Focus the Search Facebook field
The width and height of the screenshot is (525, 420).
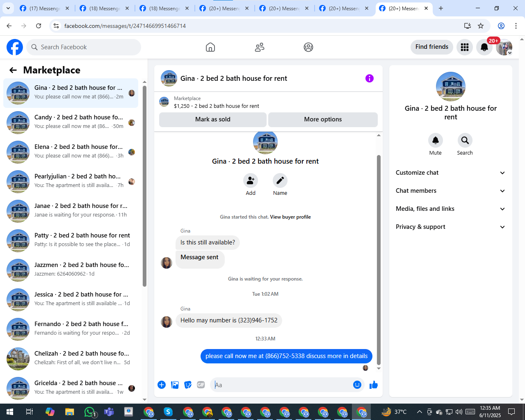[84, 47]
